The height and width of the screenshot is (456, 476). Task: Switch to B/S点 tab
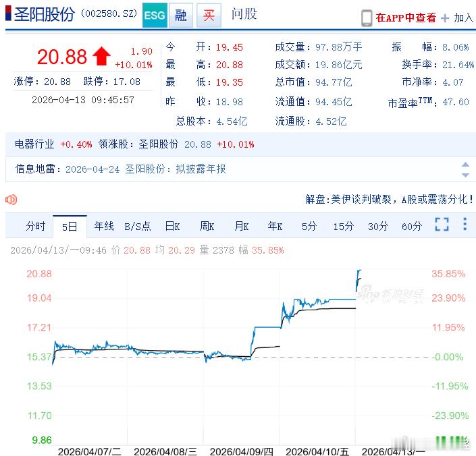click(x=138, y=226)
